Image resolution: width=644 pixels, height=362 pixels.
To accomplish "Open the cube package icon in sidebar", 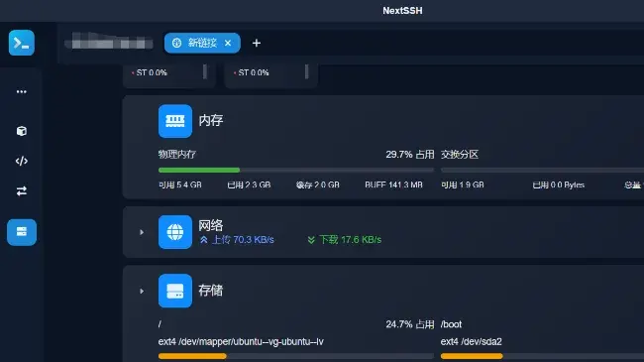I will [x=22, y=131].
